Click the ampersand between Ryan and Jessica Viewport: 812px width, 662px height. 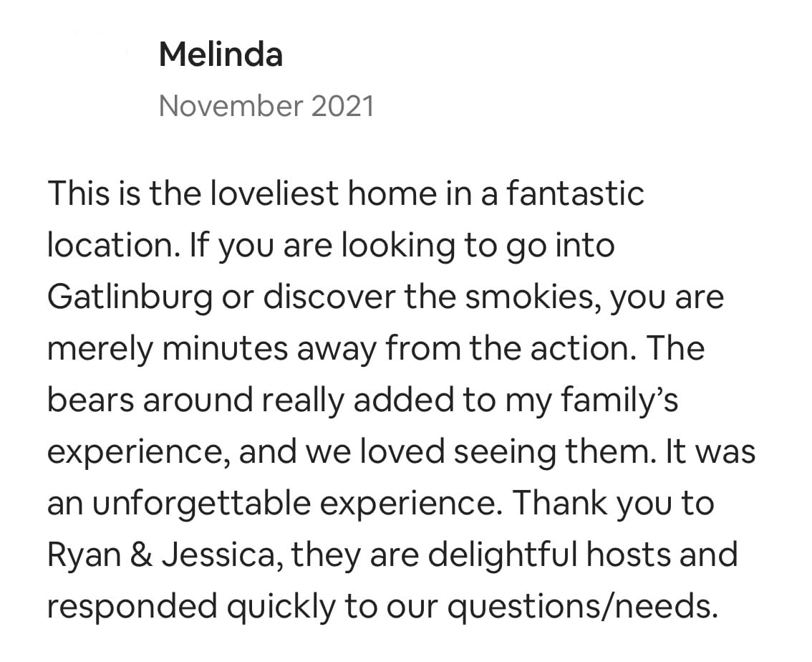(x=142, y=555)
